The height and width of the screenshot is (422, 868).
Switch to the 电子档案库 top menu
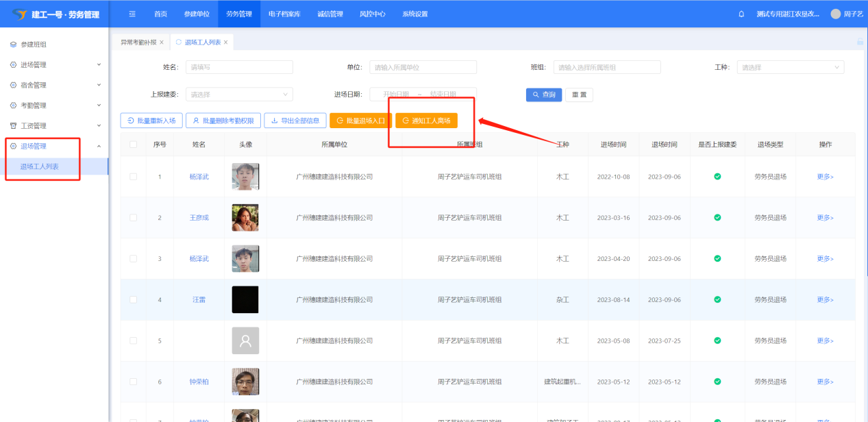[x=284, y=14]
